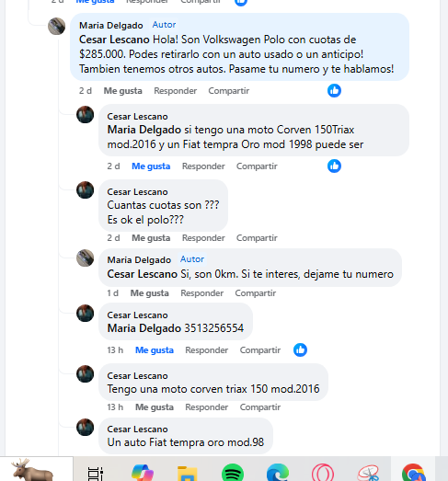The height and width of the screenshot is (481, 448).
Task: Switch to the Chrome taskbar icon
Action: [x=413, y=473]
